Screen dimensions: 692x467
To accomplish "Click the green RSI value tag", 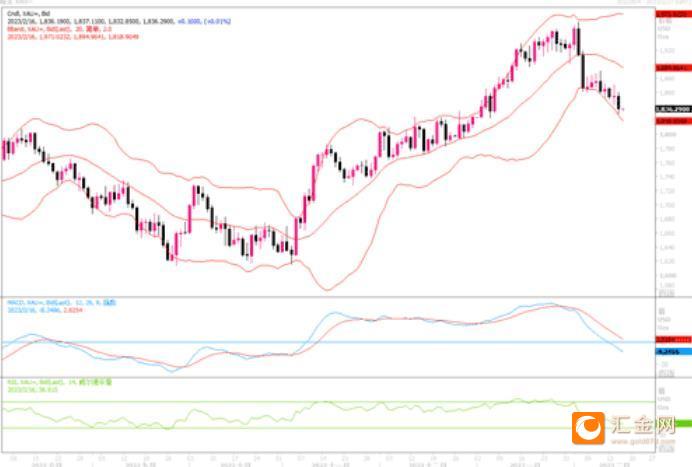I will click(x=683, y=423).
